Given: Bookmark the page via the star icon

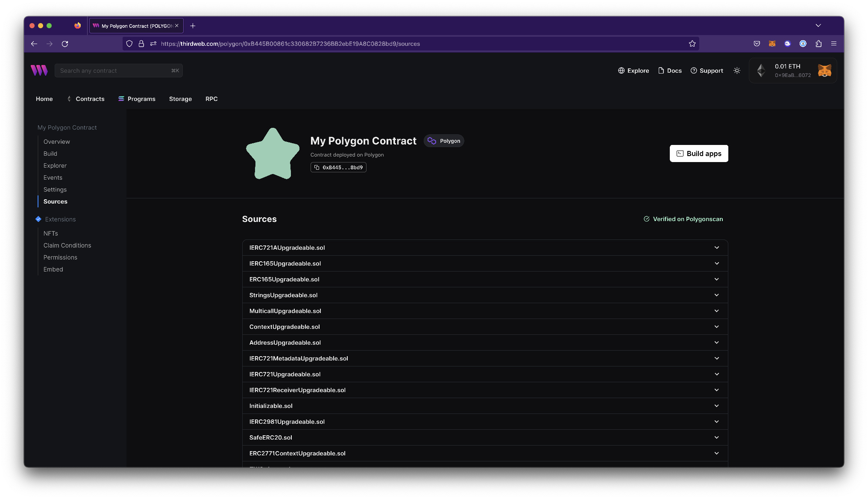Looking at the screenshot, I should [x=692, y=43].
